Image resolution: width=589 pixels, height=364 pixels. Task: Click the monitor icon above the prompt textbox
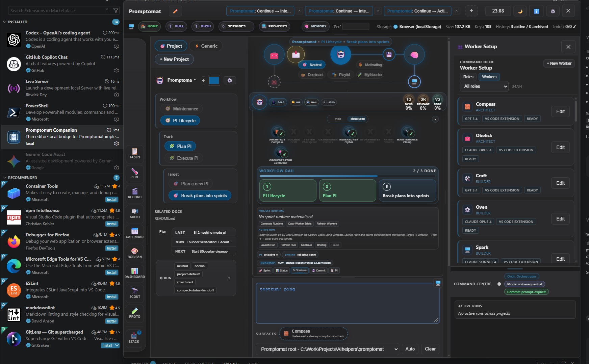(x=438, y=283)
